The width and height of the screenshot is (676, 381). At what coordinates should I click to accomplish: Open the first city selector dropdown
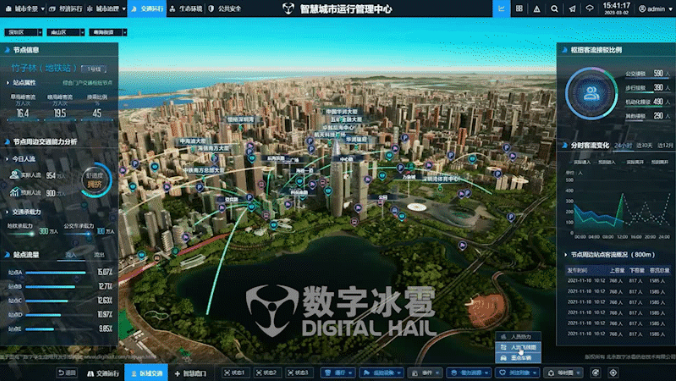click(x=23, y=32)
